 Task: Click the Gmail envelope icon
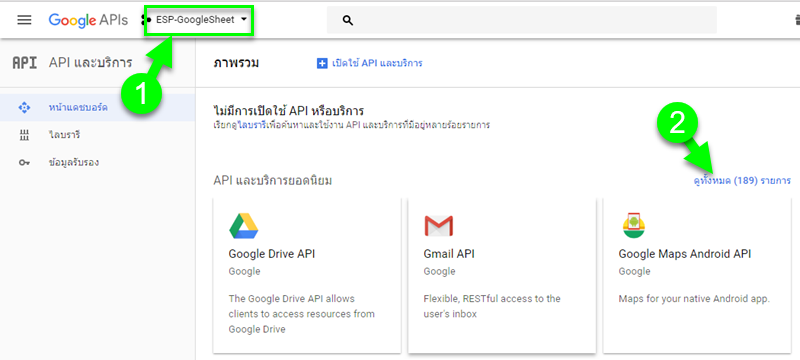438,226
